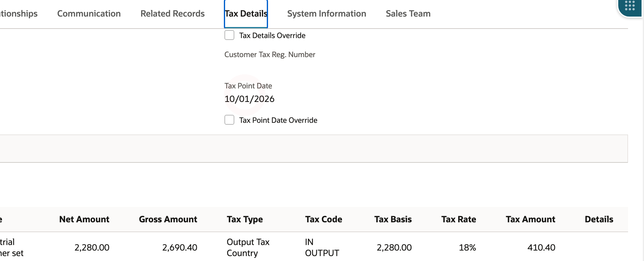Click the Tax Basis column header
This screenshot has height=261, width=644.
(393, 219)
